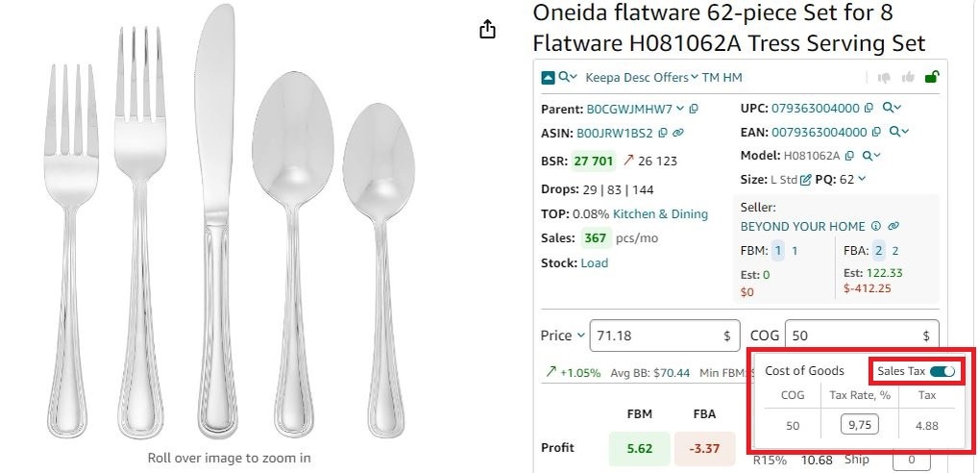Click the chain link icon next to ASIN
Image resolution: width=980 pixels, height=473 pixels.
pyautogui.click(x=678, y=133)
